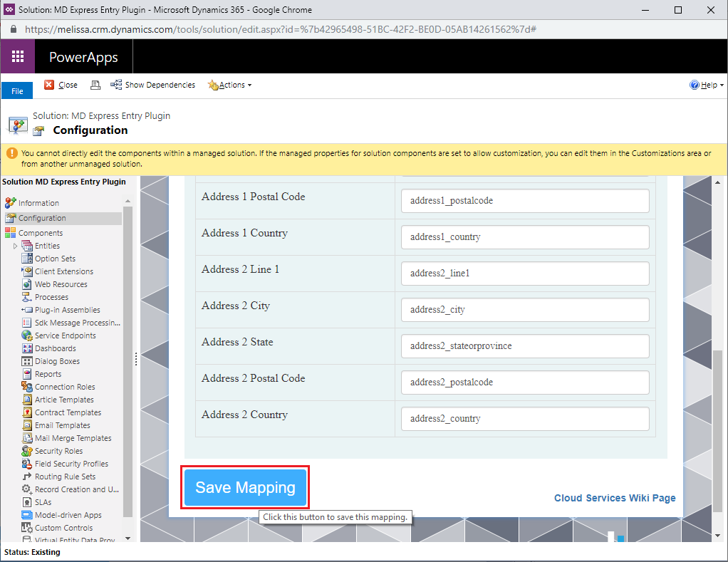
Task: Click the print icon in the toolbar
Action: 95,85
